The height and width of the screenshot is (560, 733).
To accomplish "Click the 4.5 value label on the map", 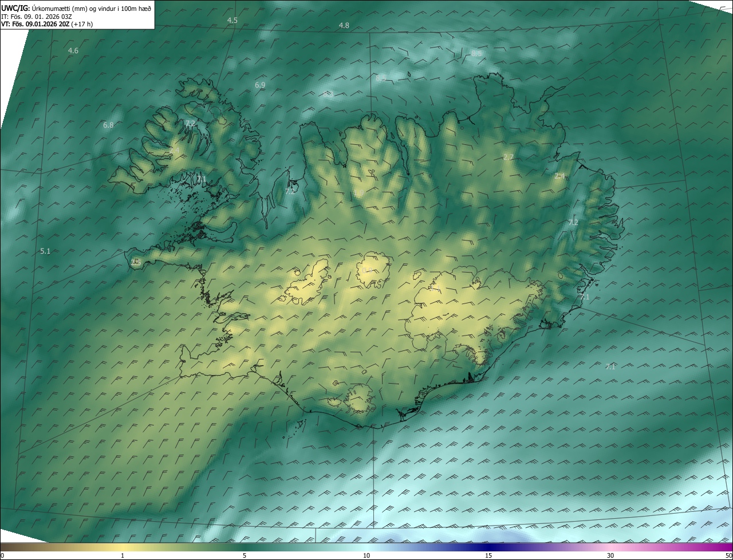I will coord(232,20).
